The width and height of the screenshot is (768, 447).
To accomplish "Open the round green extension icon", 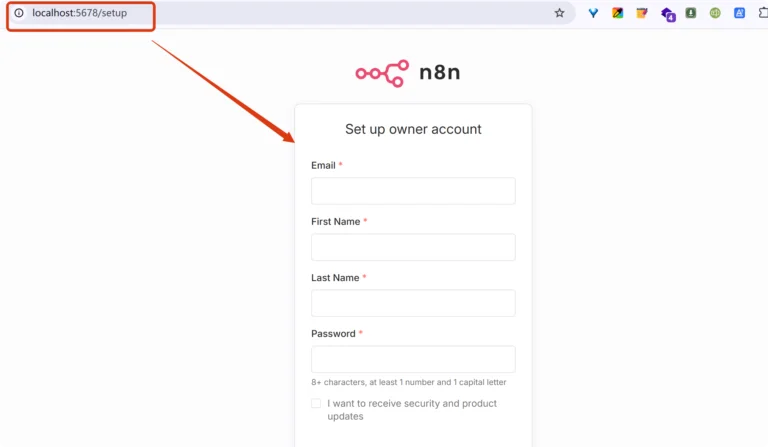I will click(x=715, y=13).
